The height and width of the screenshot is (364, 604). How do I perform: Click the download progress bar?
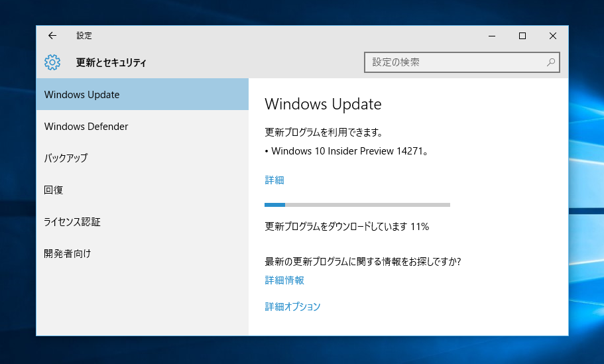(357, 205)
